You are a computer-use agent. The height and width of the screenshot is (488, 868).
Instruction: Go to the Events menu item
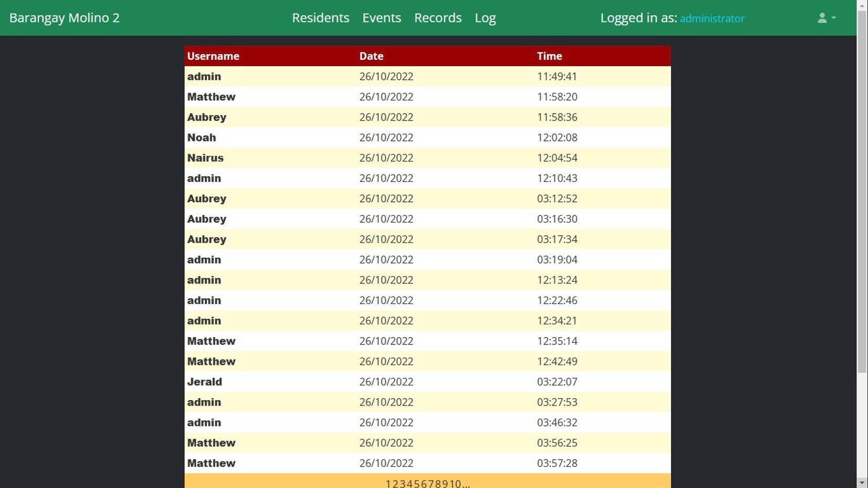tap(381, 18)
